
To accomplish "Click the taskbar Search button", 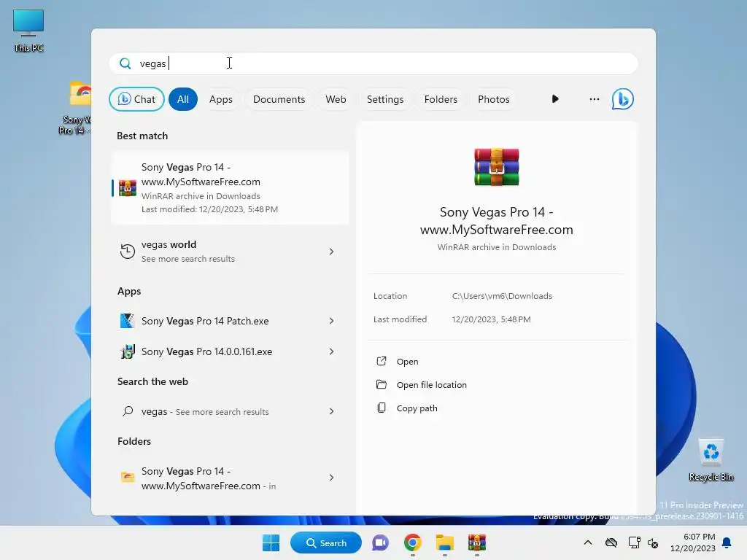I will [326, 542].
